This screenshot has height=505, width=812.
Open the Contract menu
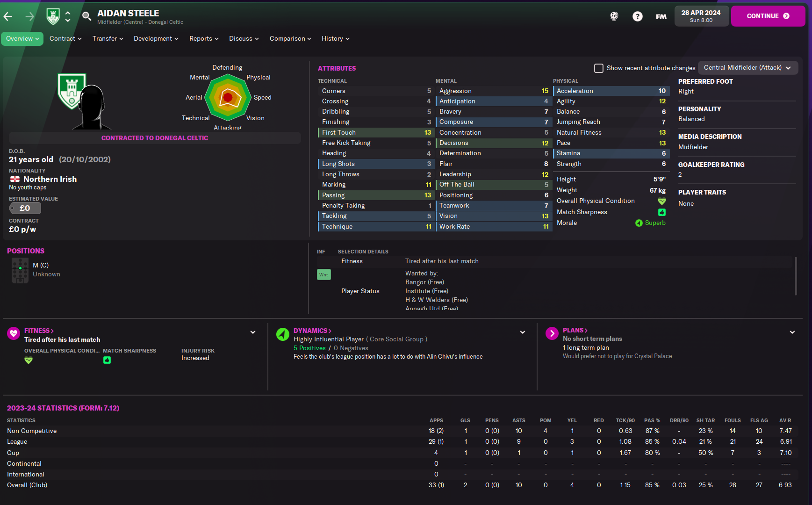pyautogui.click(x=66, y=39)
